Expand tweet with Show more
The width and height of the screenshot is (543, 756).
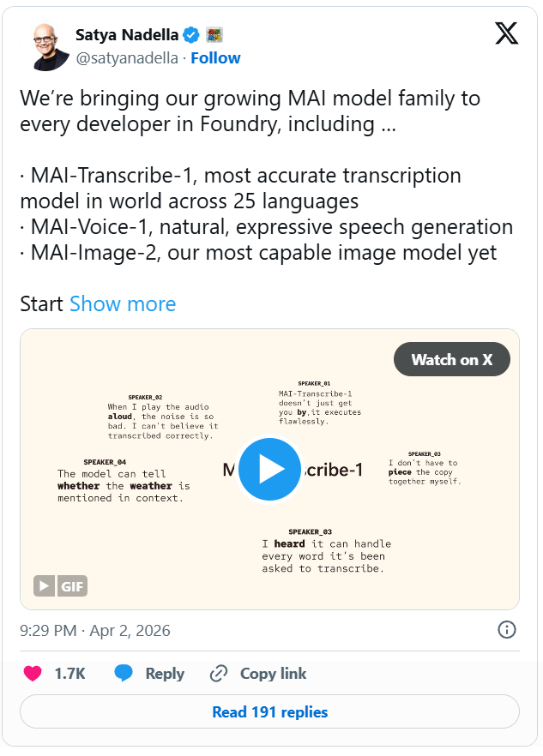coord(123,304)
